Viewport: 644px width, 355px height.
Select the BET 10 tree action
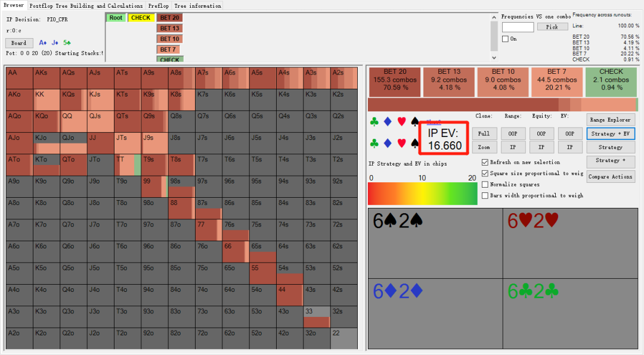click(x=169, y=39)
